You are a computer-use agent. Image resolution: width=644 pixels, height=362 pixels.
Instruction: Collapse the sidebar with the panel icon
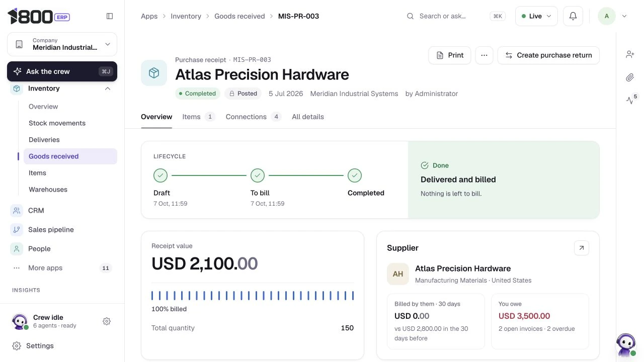pyautogui.click(x=110, y=16)
